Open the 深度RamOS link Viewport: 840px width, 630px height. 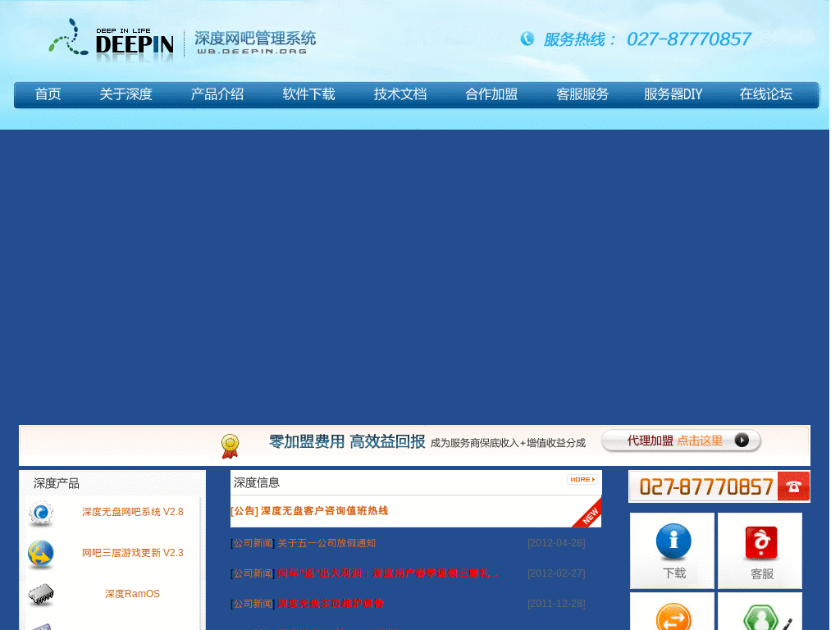[132, 594]
